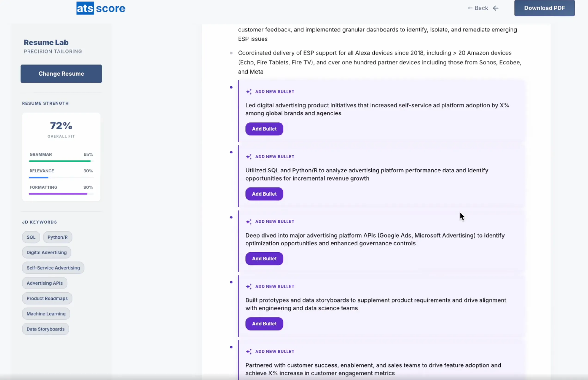Click sparkle icon above SQL and Python/R suggestion
This screenshot has width=588, height=380.
coord(249,157)
